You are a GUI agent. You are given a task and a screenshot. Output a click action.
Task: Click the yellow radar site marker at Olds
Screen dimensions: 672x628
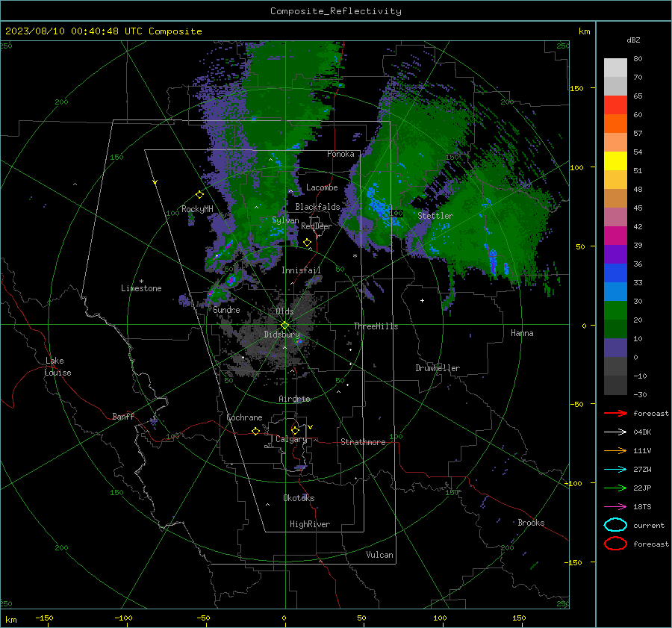point(284,326)
